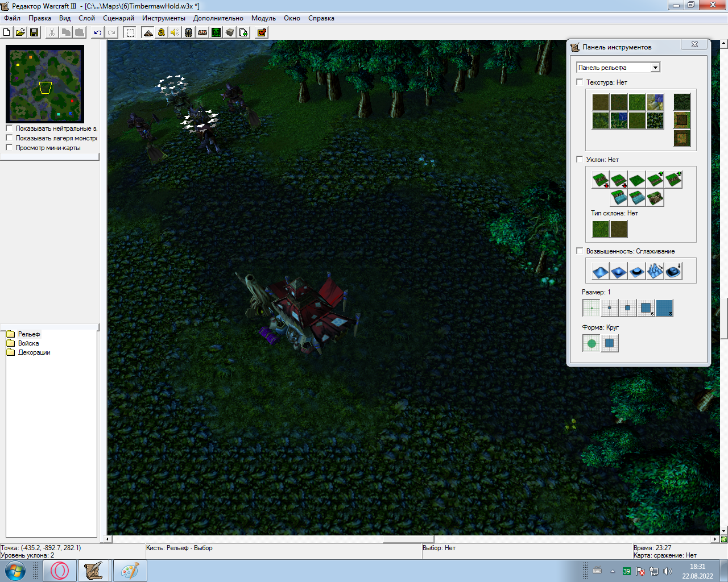728x582 pixels.
Task: Open the Object Editor helmet icon
Action: click(x=189, y=32)
